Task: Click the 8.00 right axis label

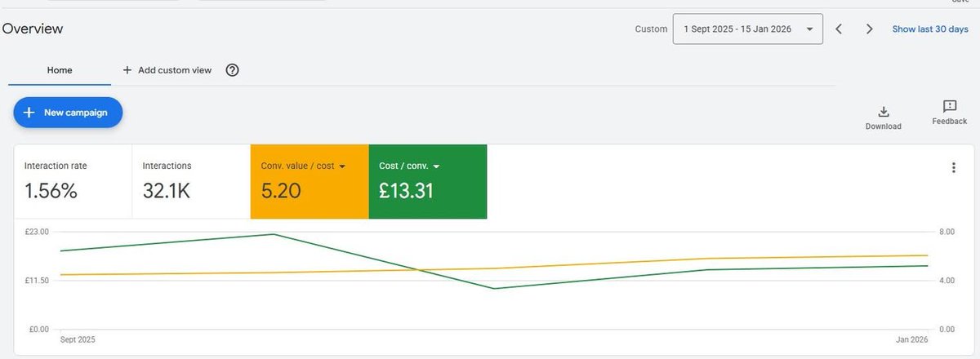Action: pyautogui.click(x=947, y=232)
